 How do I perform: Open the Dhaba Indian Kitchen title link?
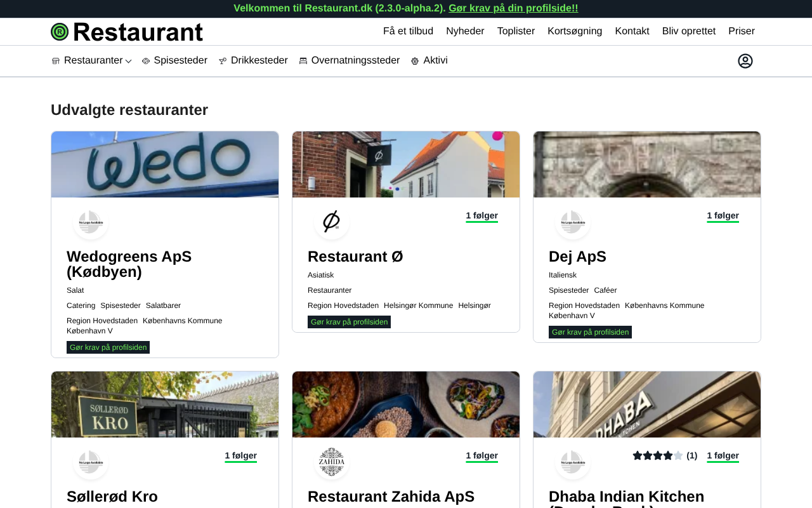(626, 498)
